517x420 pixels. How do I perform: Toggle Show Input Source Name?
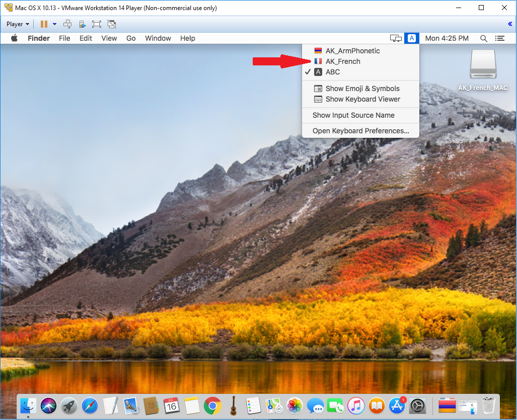[x=361, y=115]
